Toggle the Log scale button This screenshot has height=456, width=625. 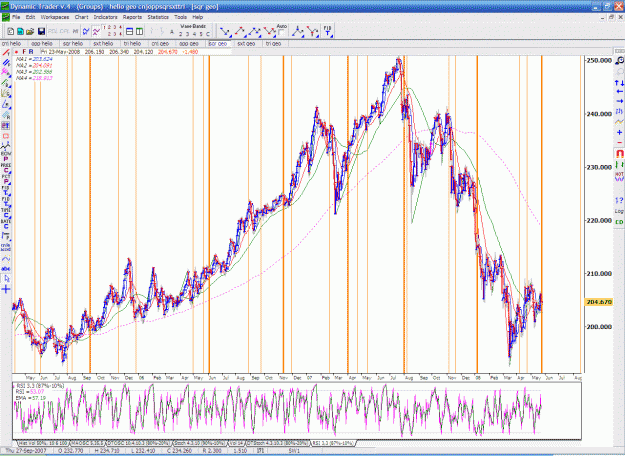(619, 211)
